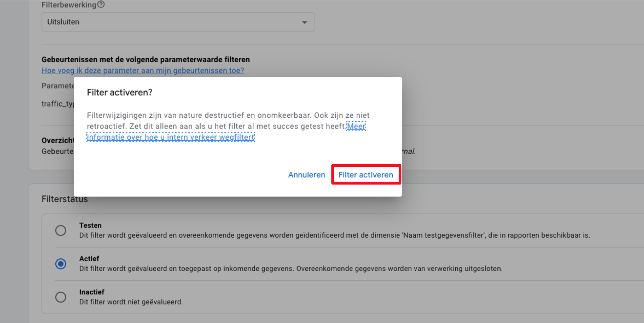Click the dialog's destructive filter warning text
644x323 pixels.
215,121
